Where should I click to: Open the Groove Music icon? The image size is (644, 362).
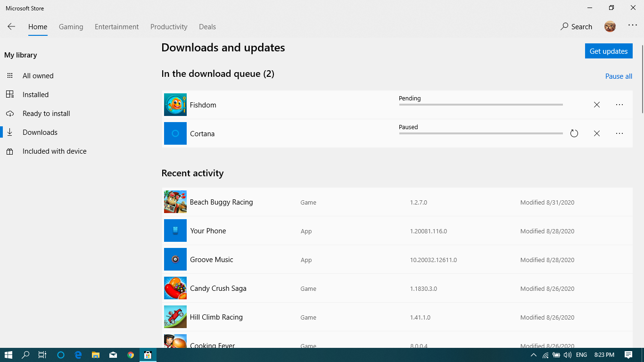coord(175,259)
